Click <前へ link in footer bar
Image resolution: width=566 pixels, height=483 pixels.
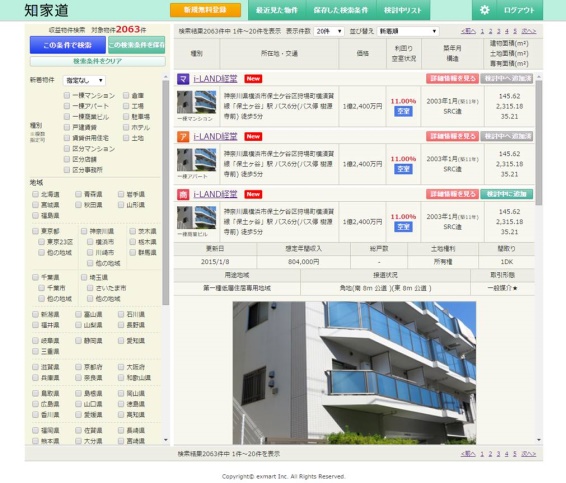point(468,454)
